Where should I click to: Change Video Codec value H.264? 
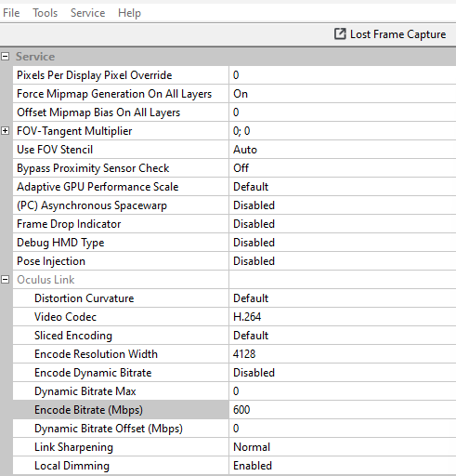pyautogui.click(x=343, y=317)
